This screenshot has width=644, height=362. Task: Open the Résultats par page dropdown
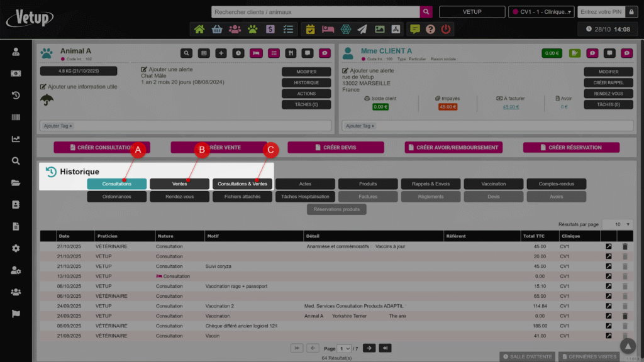[x=618, y=224]
